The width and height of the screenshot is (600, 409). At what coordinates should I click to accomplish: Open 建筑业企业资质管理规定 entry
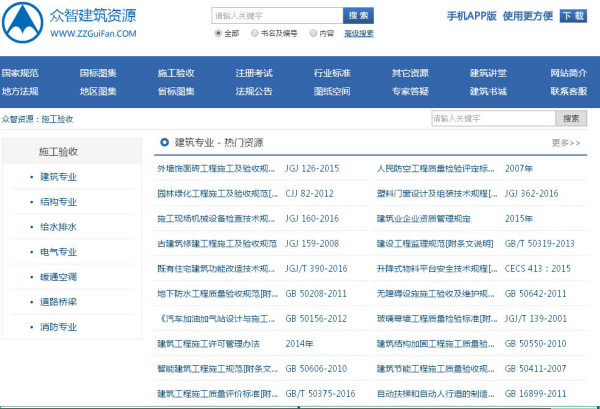424,218
